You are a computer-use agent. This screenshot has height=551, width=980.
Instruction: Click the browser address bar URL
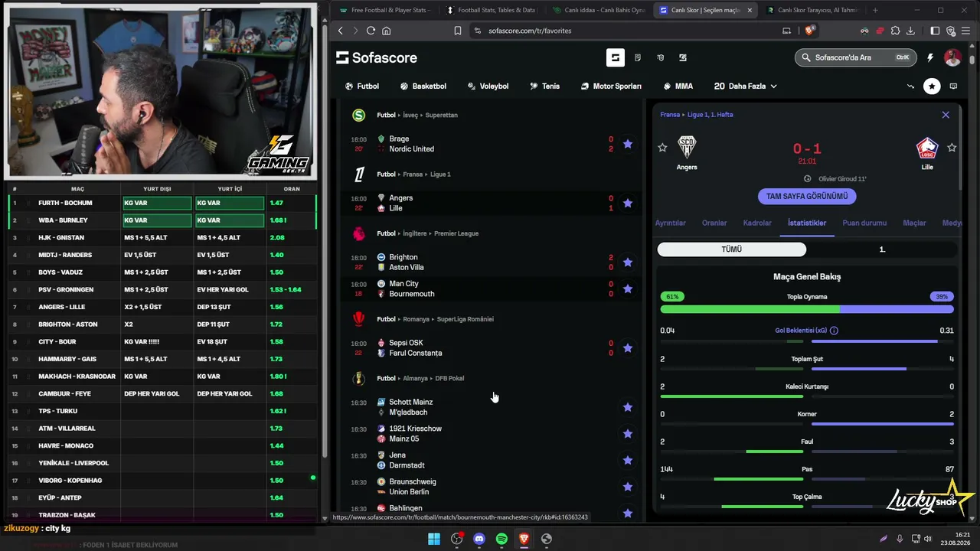(530, 31)
